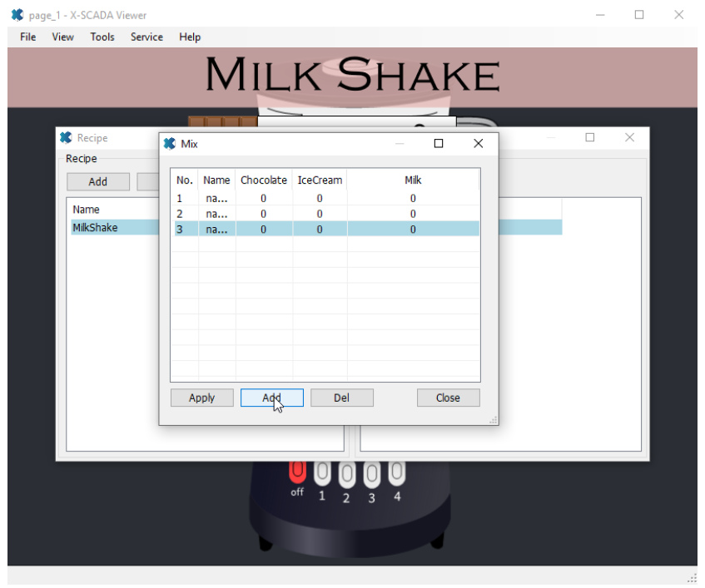Click row 3 IceCream value
705x588 pixels.
320,229
